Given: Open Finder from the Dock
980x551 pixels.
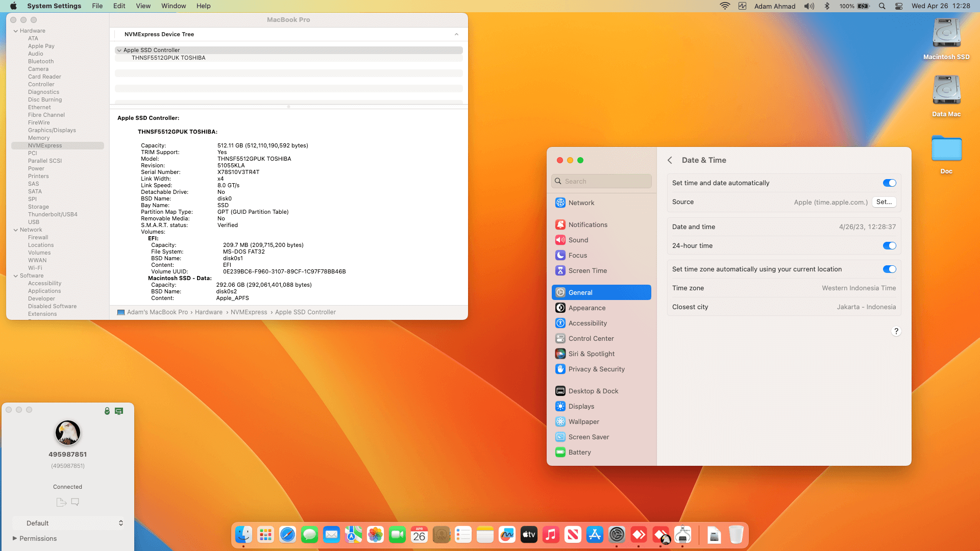Looking at the screenshot, I should pos(243,535).
